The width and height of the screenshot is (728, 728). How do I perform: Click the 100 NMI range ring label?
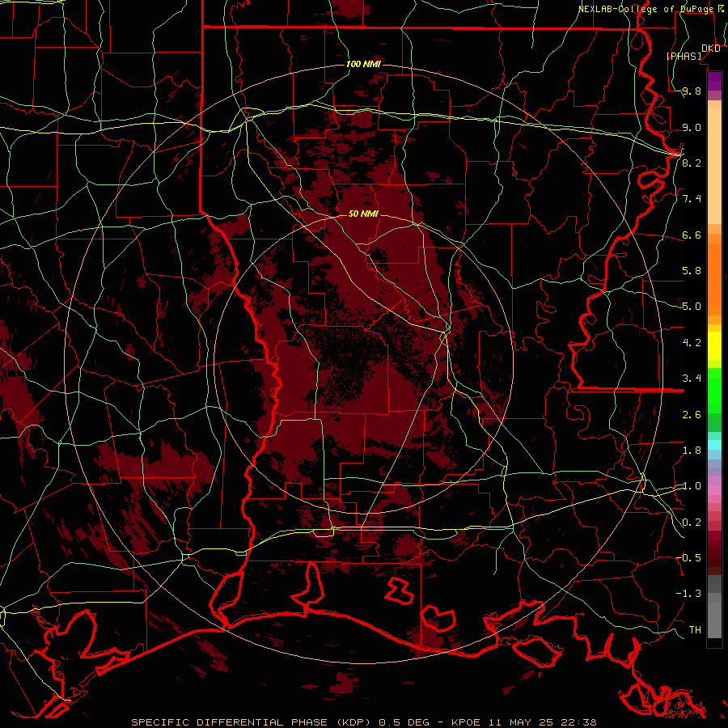click(363, 64)
